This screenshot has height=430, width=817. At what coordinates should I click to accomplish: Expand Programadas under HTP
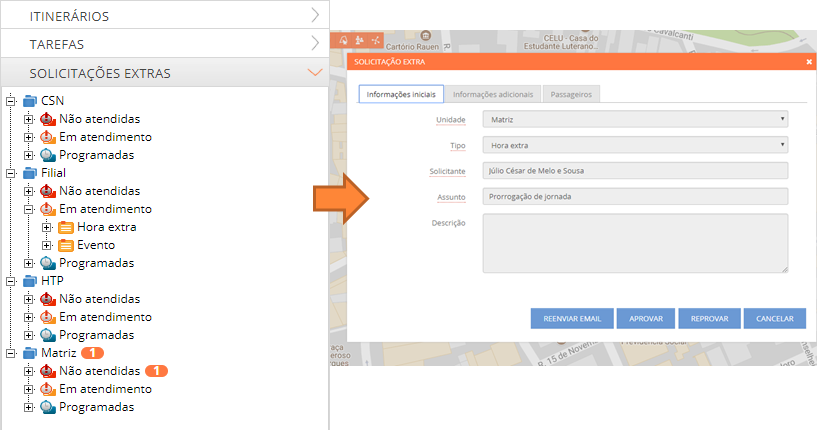coord(29,335)
